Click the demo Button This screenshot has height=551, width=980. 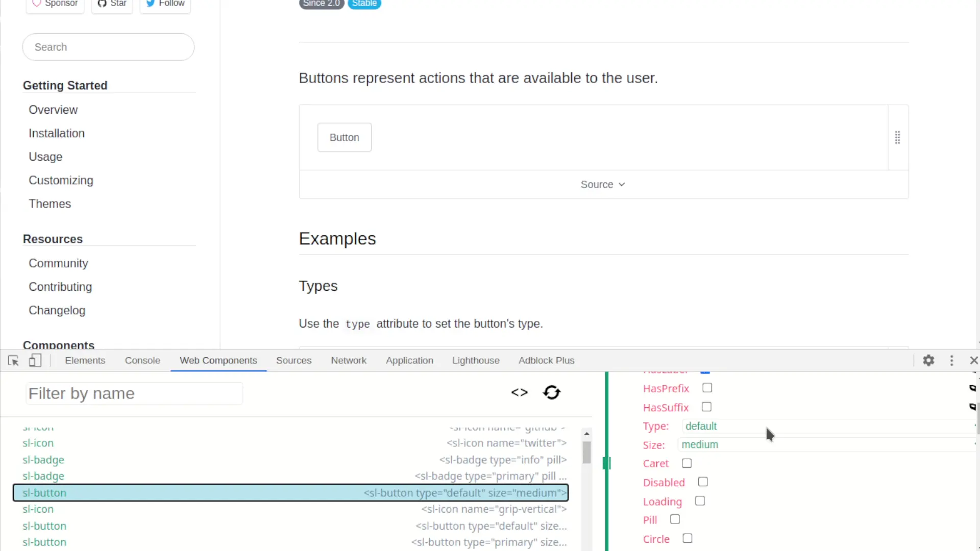[345, 137]
